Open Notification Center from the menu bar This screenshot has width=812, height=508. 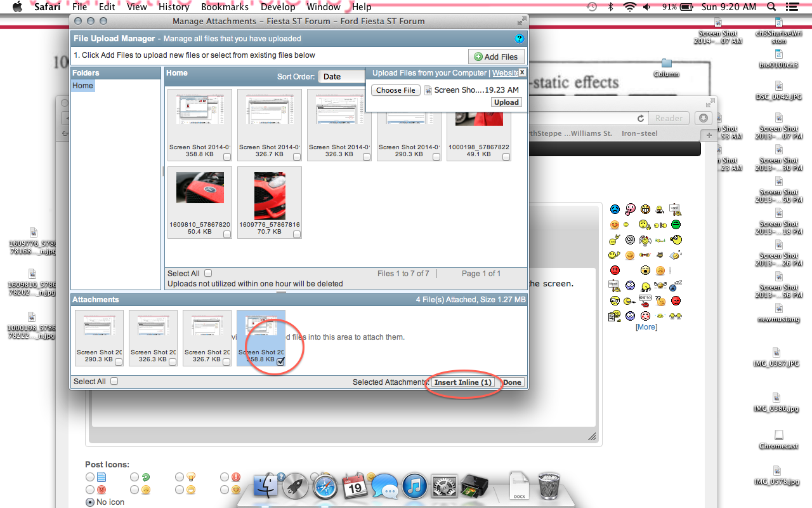click(794, 7)
